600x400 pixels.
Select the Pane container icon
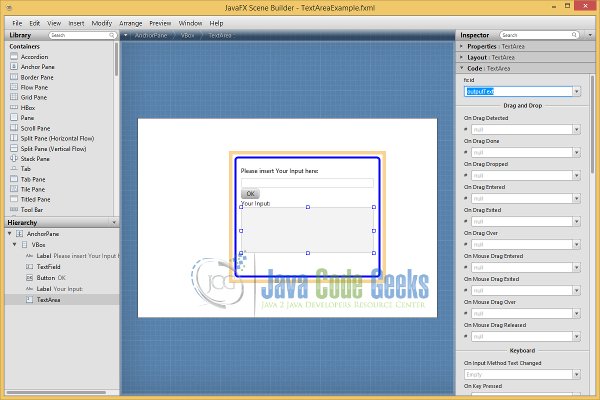14,117
